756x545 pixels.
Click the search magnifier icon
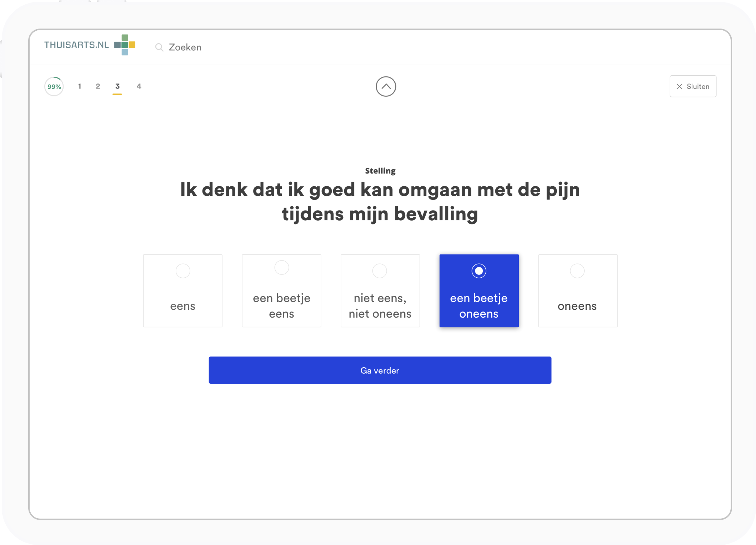(x=159, y=47)
